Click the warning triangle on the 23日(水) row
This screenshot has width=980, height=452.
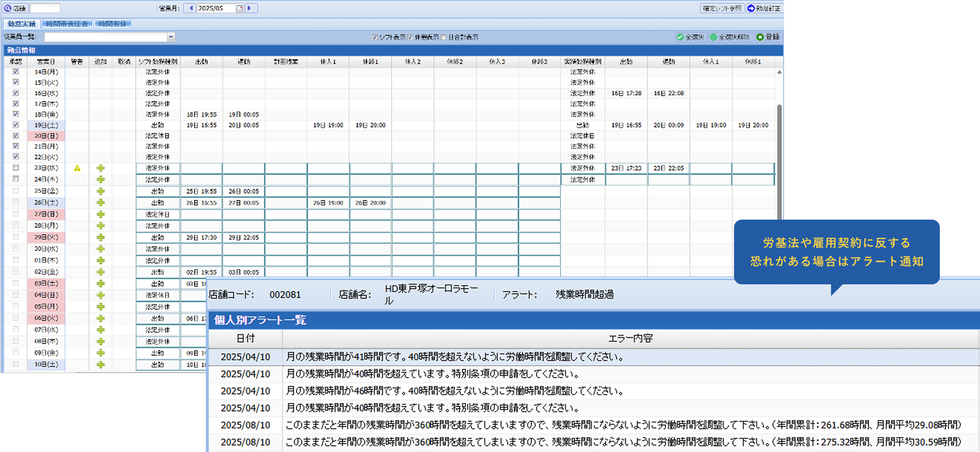pos(77,168)
